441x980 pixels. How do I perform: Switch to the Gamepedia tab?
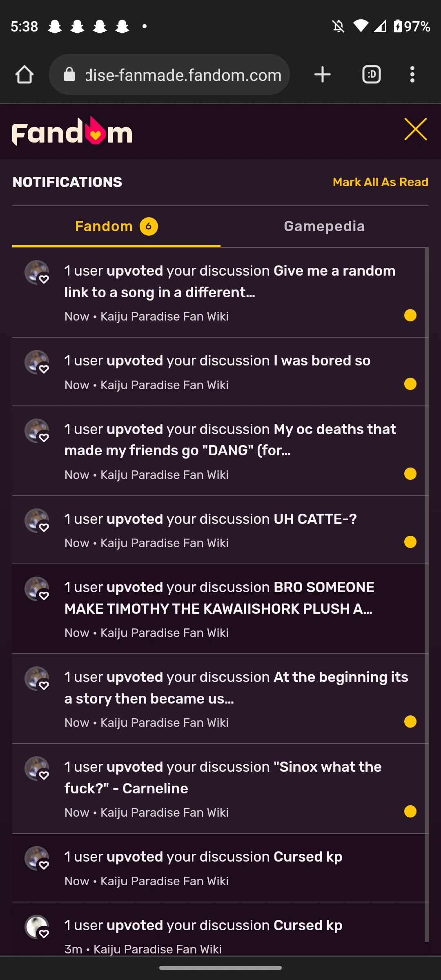324,226
